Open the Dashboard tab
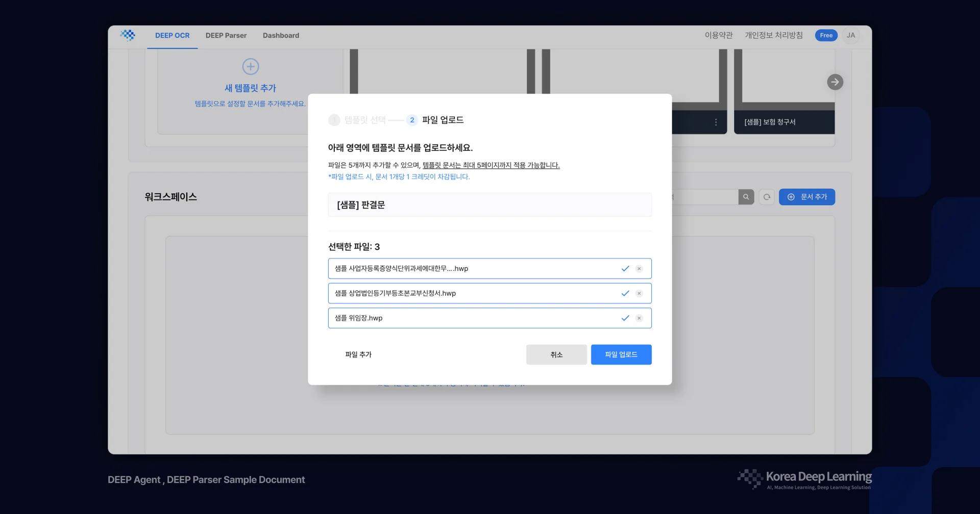This screenshot has width=980, height=514. coord(281,35)
